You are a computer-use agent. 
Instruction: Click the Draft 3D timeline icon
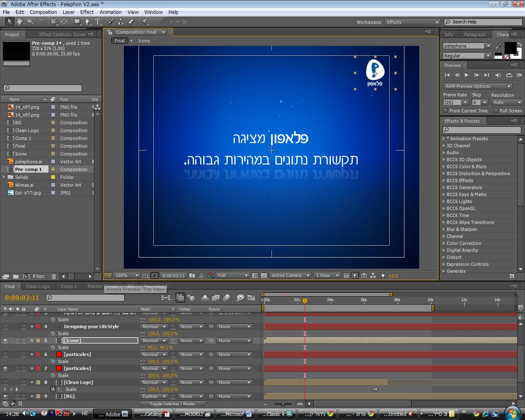(191, 297)
